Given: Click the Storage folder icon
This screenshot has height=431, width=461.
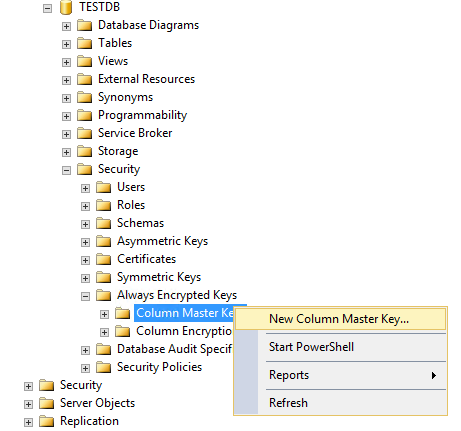Looking at the screenshot, I should [x=84, y=151].
